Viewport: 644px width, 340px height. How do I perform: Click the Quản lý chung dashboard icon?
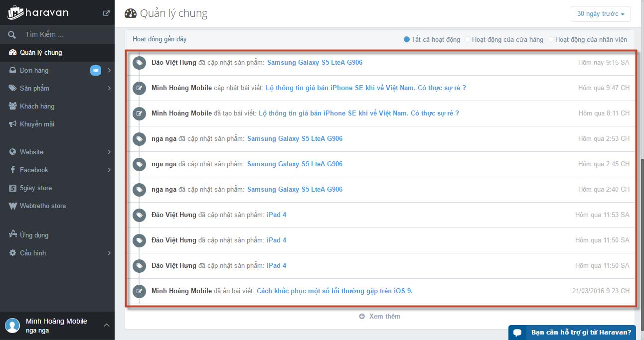[12, 52]
